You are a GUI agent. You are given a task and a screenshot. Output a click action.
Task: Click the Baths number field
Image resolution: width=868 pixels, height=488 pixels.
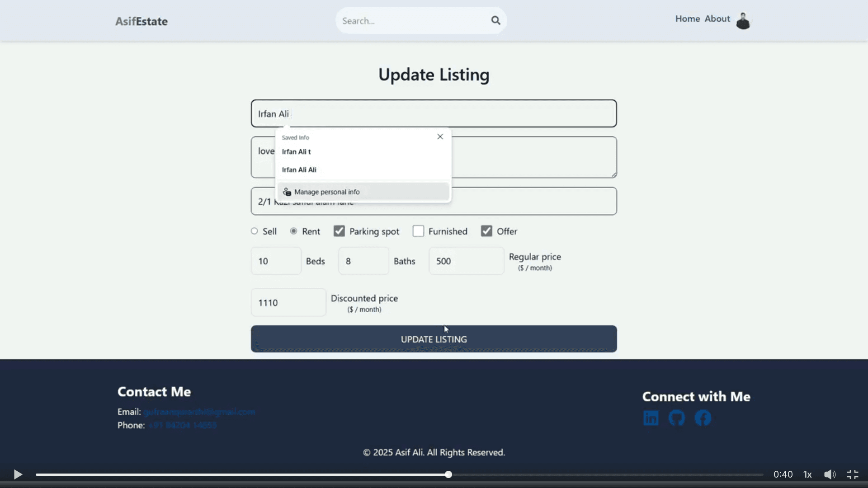pos(363,261)
